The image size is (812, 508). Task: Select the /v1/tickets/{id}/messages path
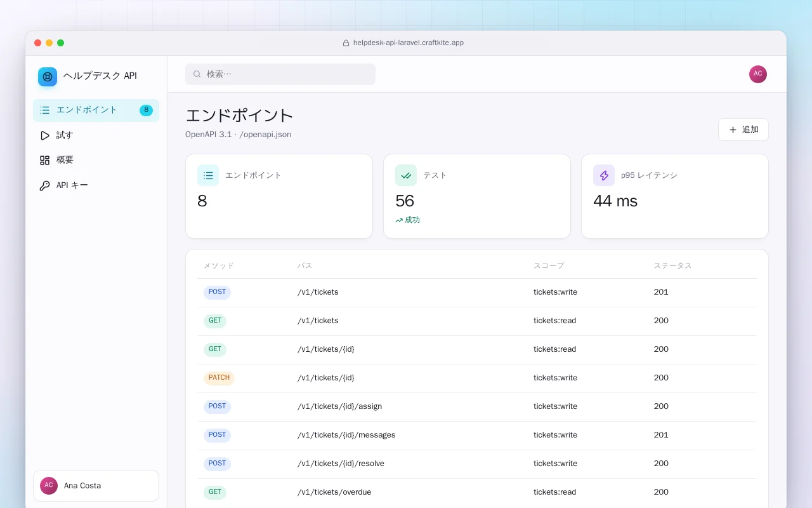point(346,435)
